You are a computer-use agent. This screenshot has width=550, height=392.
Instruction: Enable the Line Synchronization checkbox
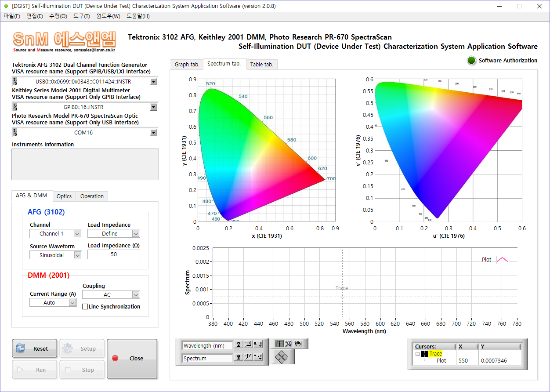tap(85, 307)
